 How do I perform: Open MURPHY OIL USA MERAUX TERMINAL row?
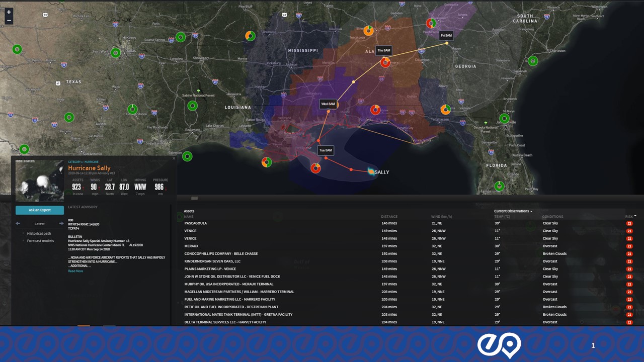click(408, 284)
